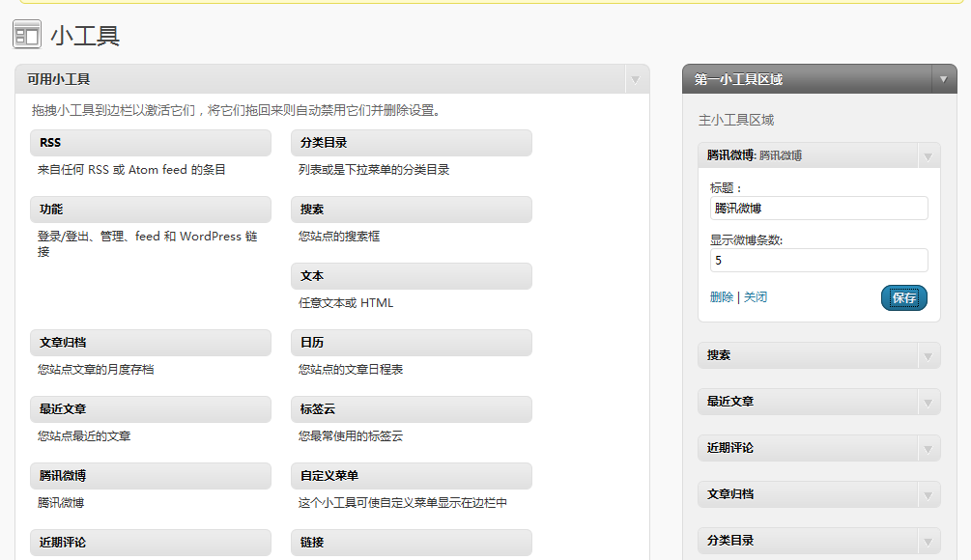Click the 登录/登出 功能 widget description
Viewport: 971px width, 560px height.
(148, 244)
